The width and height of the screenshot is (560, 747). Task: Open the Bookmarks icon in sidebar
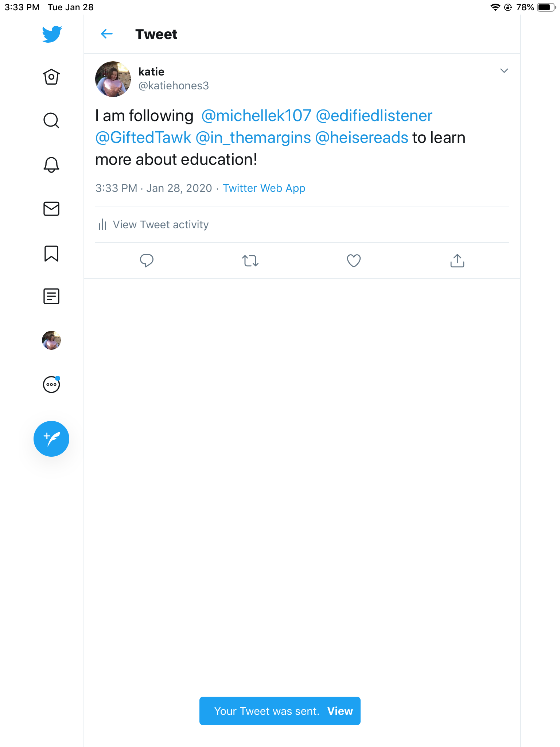coord(51,253)
